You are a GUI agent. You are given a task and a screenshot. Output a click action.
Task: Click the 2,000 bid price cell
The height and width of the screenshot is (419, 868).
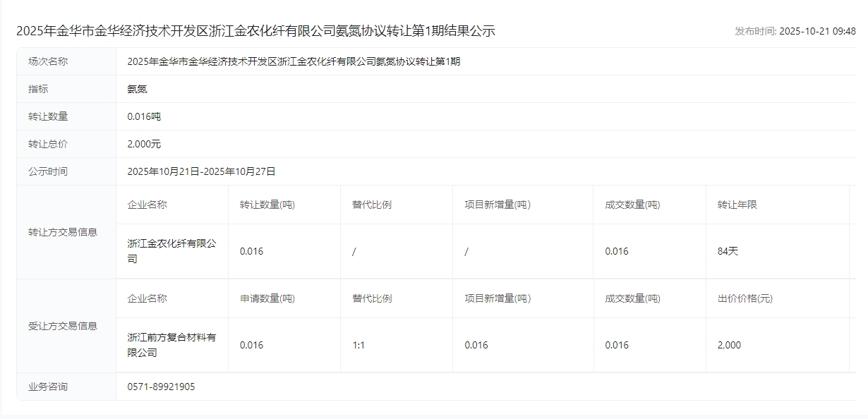tap(729, 345)
